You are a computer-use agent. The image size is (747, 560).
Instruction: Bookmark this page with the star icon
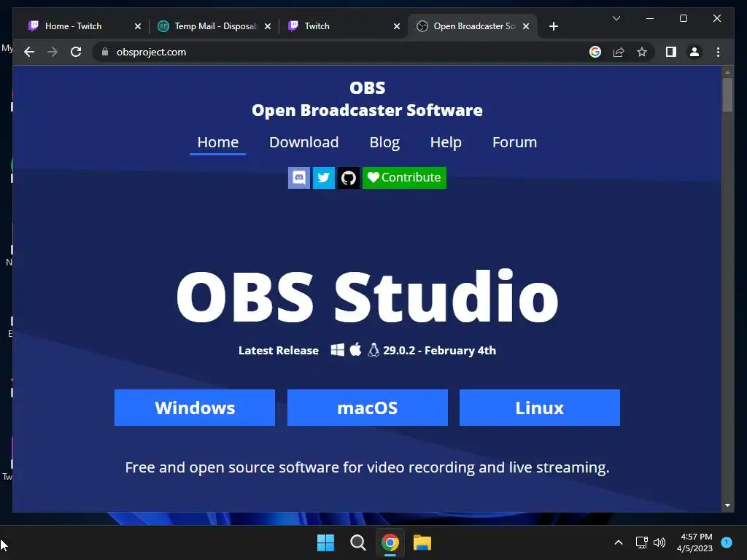point(642,52)
